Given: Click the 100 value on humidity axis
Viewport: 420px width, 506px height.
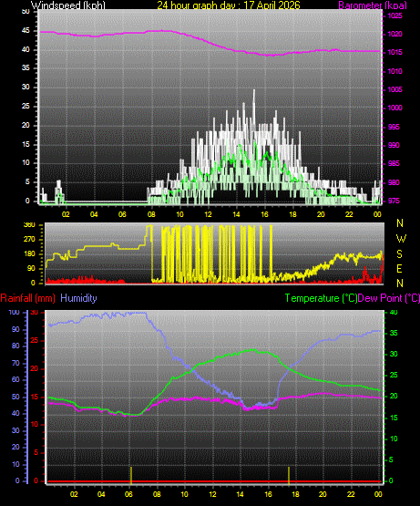Looking at the screenshot, I should point(14,312).
